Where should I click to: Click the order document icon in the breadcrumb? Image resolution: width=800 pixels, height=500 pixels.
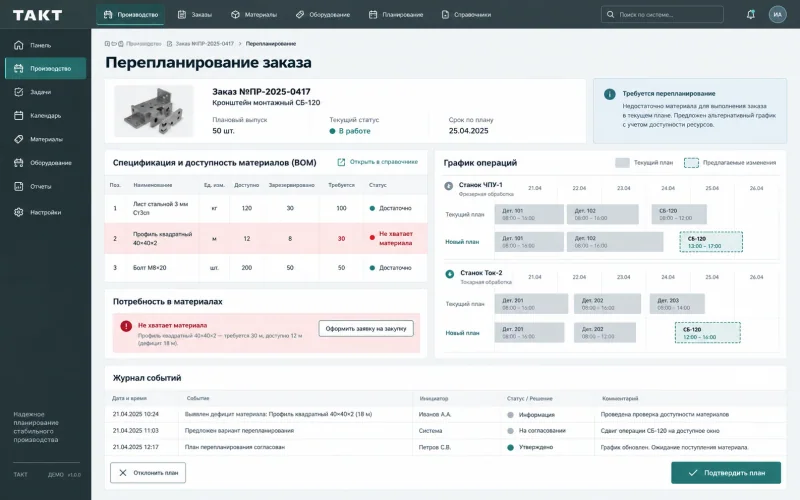[x=169, y=44]
